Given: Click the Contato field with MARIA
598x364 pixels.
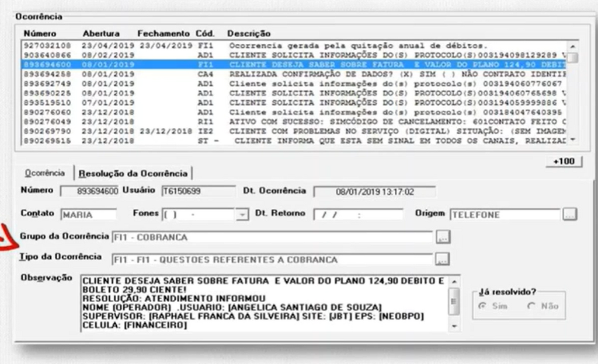Looking at the screenshot, I should 89,215.
